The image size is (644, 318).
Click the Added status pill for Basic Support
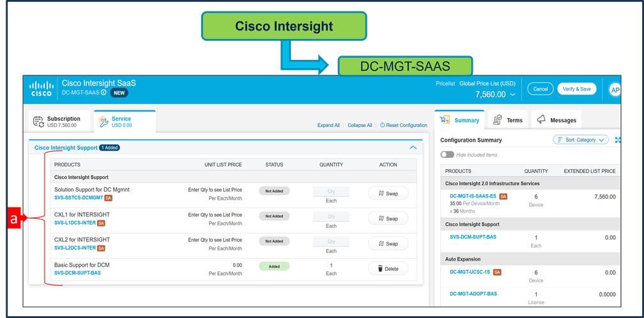click(274, 266)
